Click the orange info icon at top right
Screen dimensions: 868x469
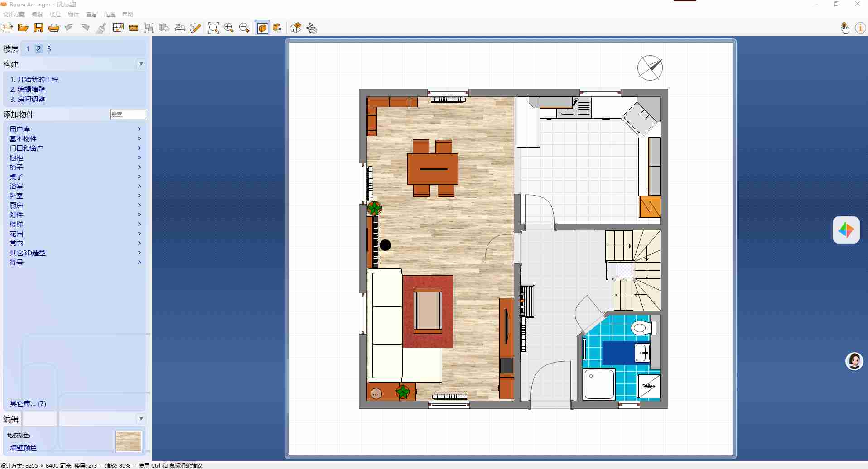860,28
